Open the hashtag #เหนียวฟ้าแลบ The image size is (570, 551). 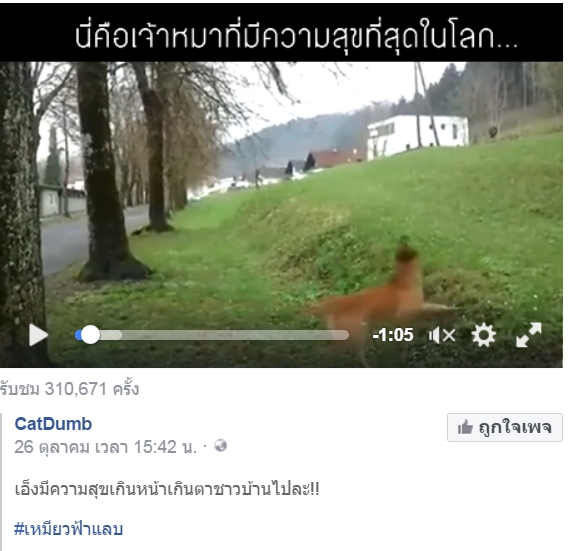click(68, 528)
